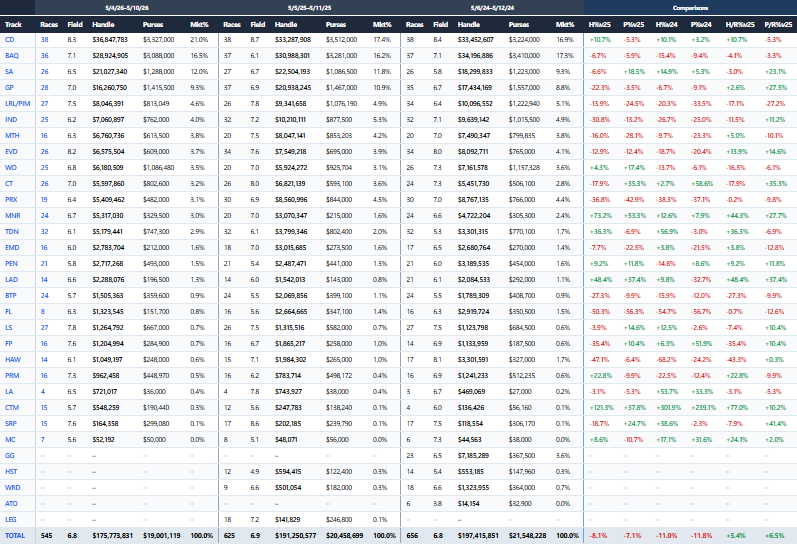Sort by the H%v25 column header
Viewport: 797px width, 544px height.
(599, 24)
